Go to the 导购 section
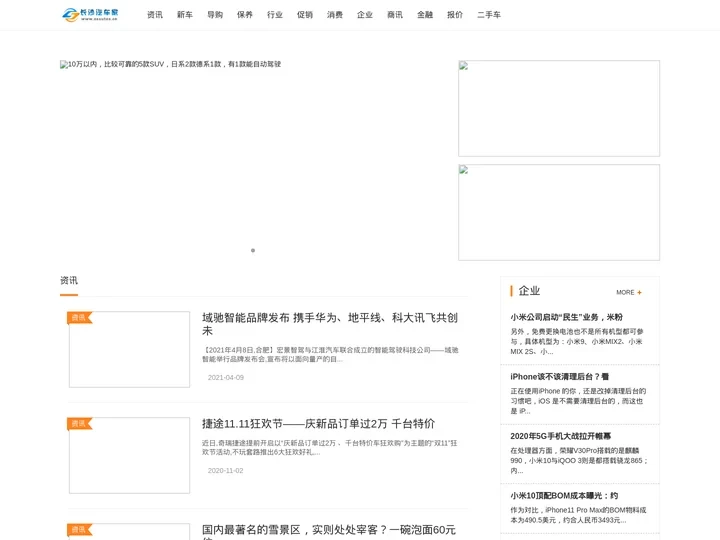This screenshot has height=540, width=720. click(x=215, y=15)
